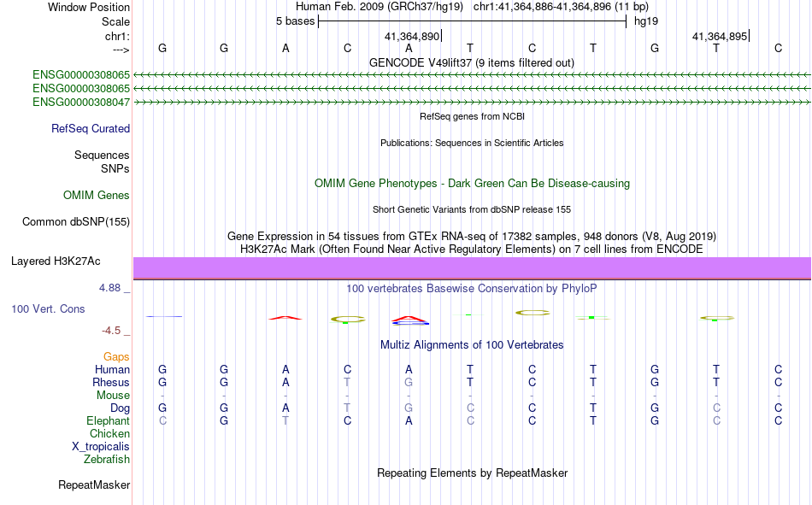The height and width of the screenshot is (505, 812).
Task: Select the Rhesus alignment row label
Action: (111, 382)
